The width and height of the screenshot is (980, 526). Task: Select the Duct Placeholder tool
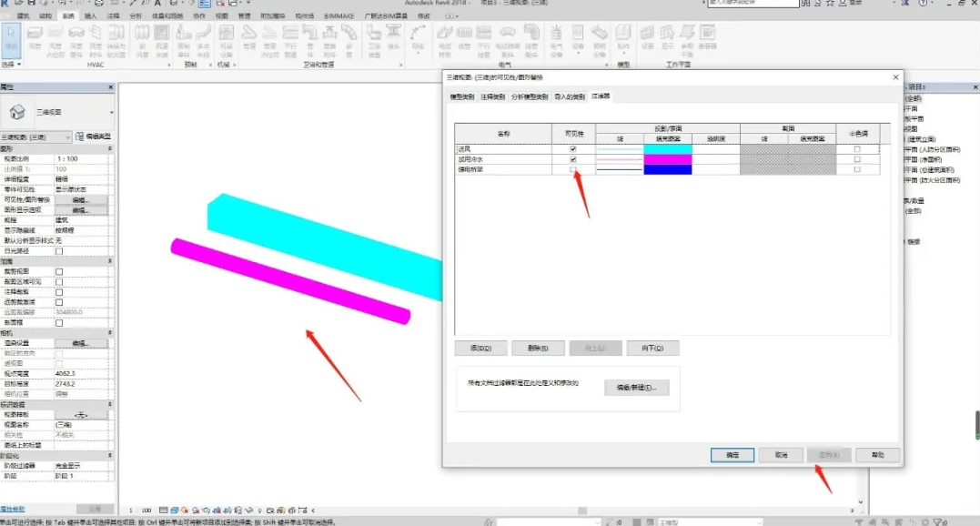pos(56,41)
